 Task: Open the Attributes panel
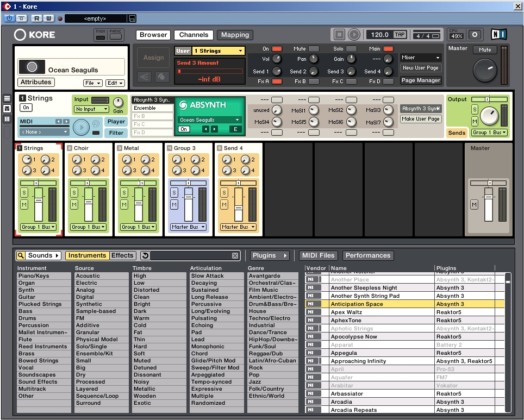pyautogui.click(x=36, y=82)
